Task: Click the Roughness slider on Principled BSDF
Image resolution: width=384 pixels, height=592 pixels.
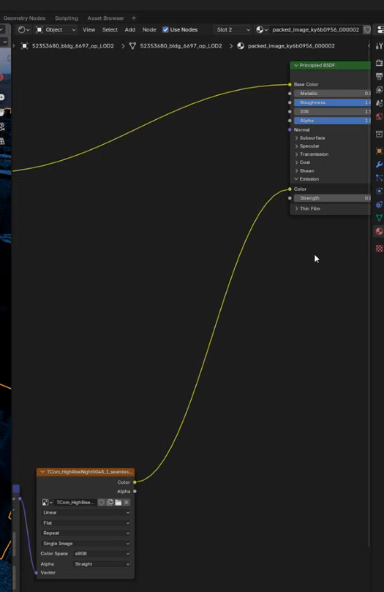Action: pos(332,102)
